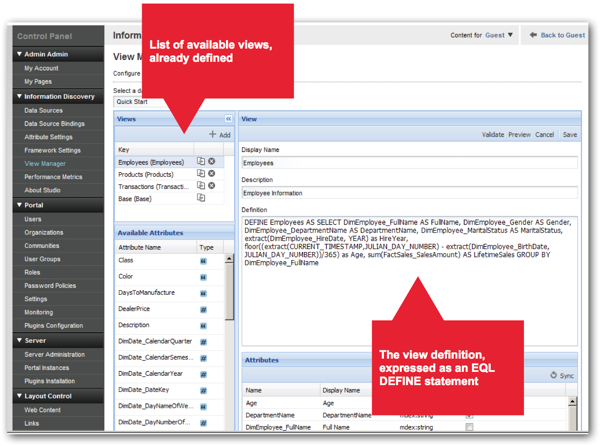This screenshot has width=600, height=446.
Task: Open Portal Instances page
Action: click(x=47, y=368)
